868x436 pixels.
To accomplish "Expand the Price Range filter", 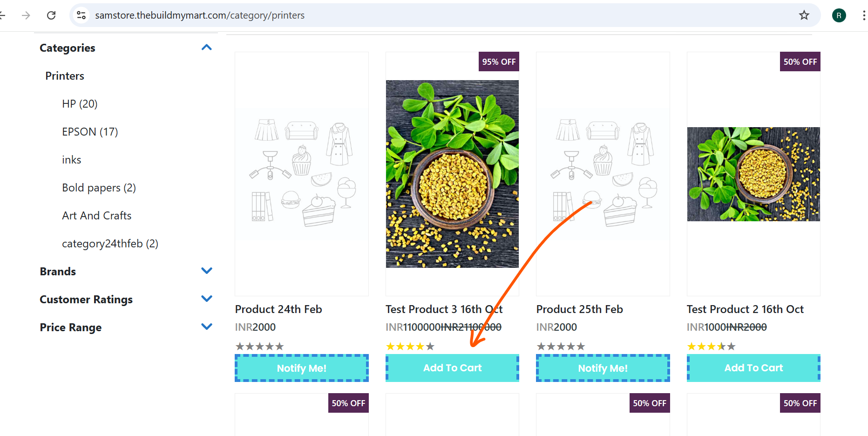I will pyautogui.click(x=207, y=327).
